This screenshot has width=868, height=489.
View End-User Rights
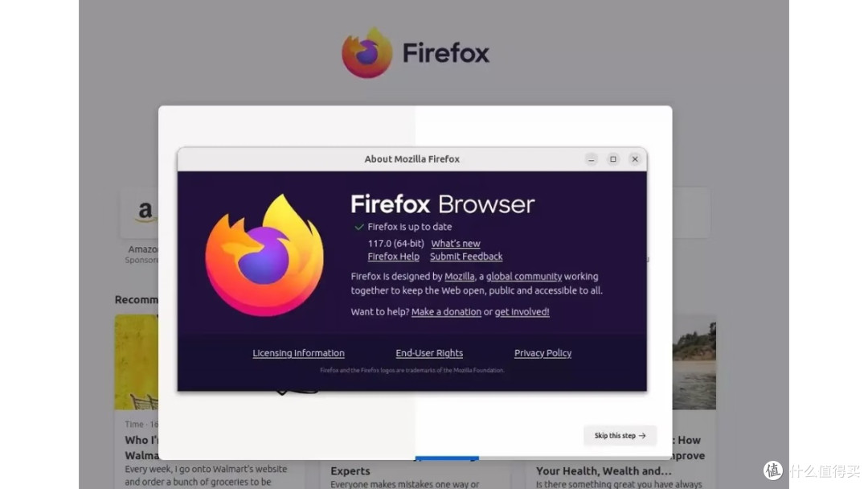429,353
